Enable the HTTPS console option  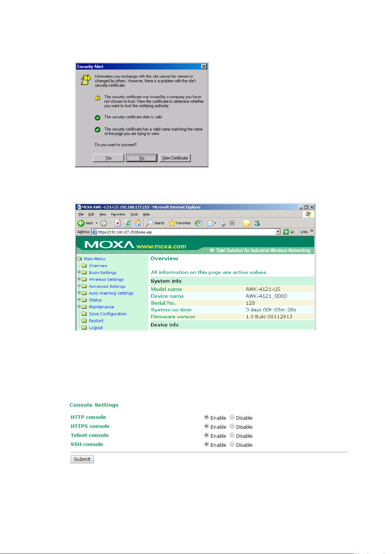(207, 426)
